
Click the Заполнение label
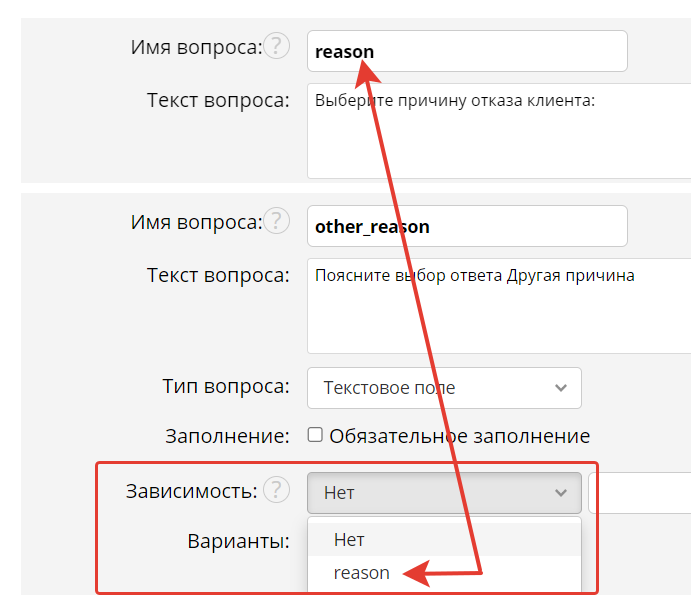227,436
